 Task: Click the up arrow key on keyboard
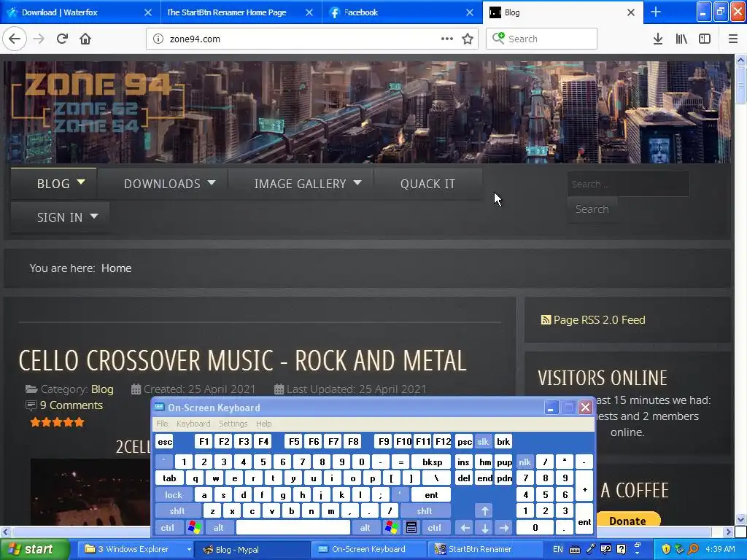pyautogui.click(x=485, y=511)
